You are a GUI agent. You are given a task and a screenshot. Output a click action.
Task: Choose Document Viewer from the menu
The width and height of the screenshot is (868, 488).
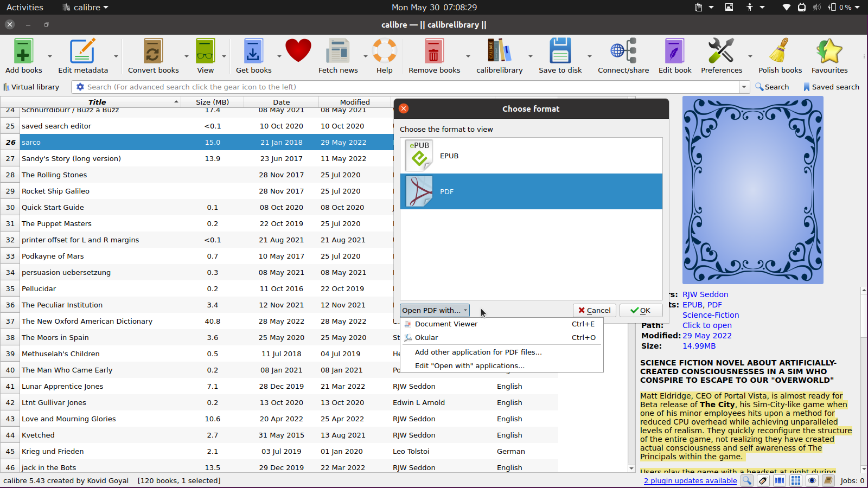501,324
